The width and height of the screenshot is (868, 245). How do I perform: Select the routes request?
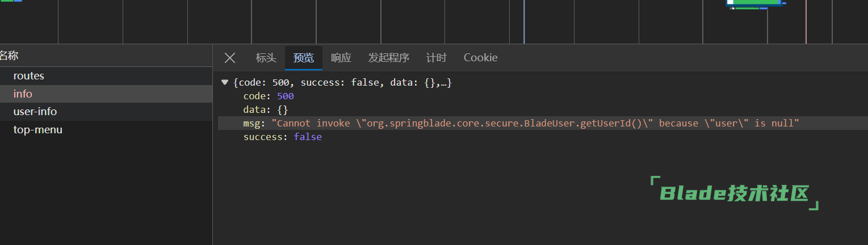29,76
